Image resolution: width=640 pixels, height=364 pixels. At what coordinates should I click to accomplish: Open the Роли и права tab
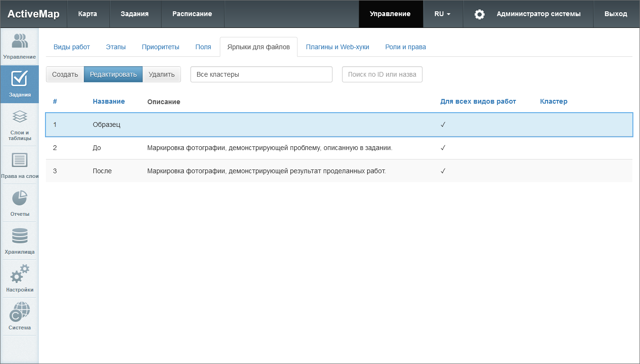[x=406, y=47]
